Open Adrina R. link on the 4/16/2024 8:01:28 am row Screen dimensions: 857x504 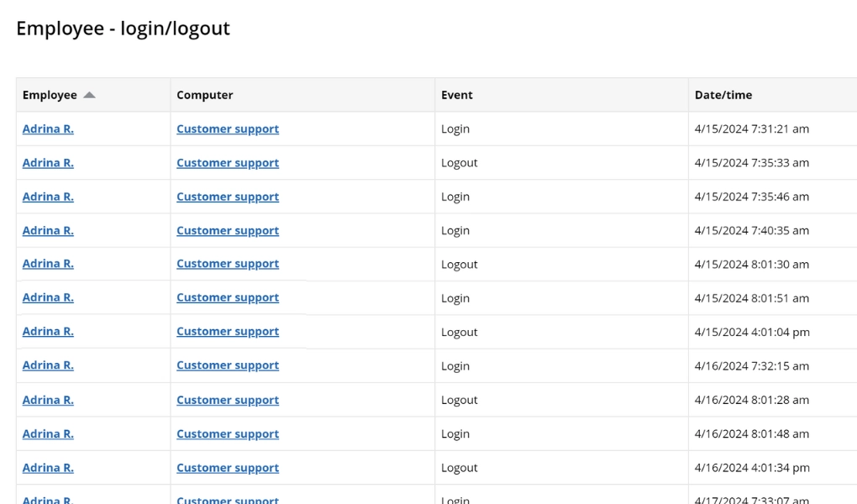(47, 399)
